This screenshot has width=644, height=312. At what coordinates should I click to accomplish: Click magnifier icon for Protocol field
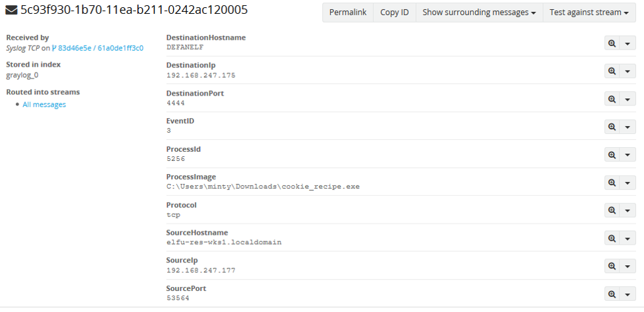pos(612,210)
